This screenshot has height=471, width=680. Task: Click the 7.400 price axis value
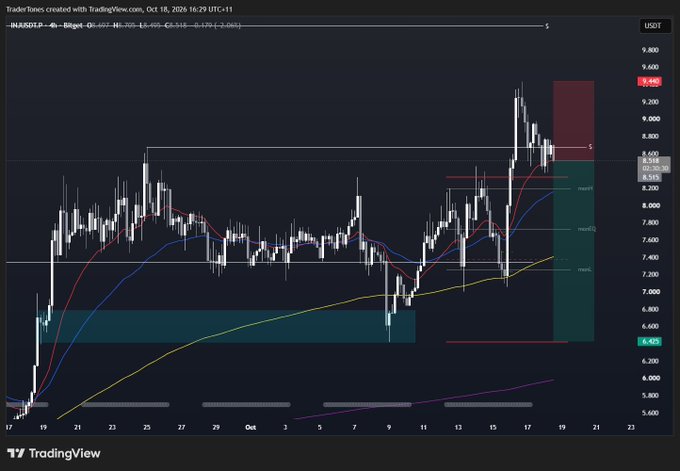coord(650,257)
